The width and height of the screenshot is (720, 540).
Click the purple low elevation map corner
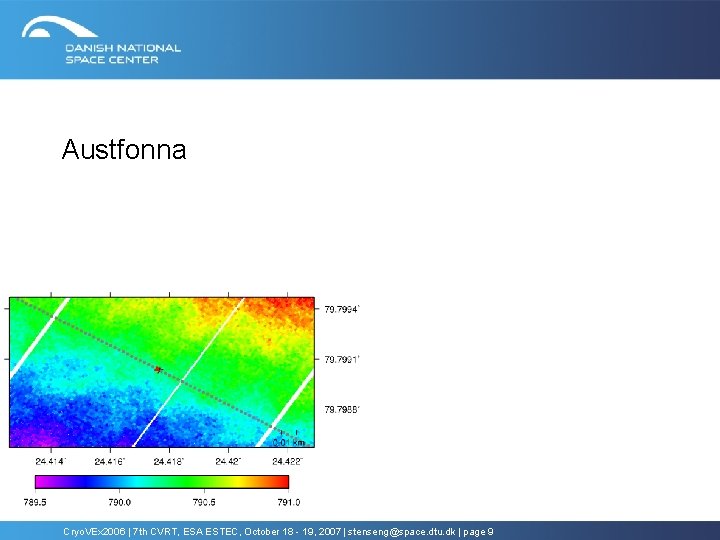(30, 436)
